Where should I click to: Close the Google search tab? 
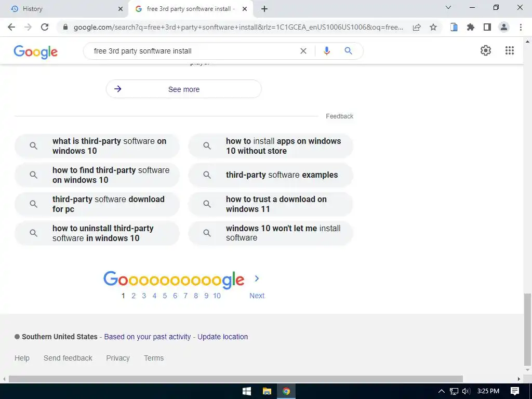click(245, 9)
